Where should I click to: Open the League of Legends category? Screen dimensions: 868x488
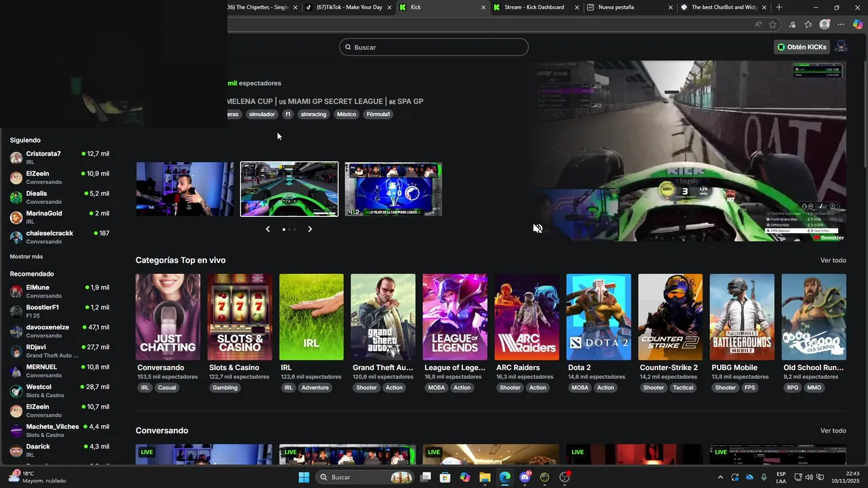click(455, 317)
